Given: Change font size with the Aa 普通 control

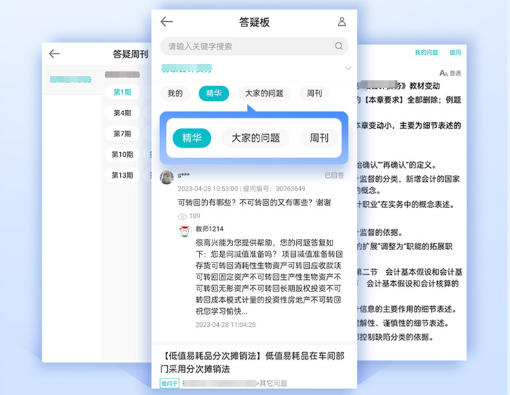Looking at the screenshot, I should (x=450, y=73).
